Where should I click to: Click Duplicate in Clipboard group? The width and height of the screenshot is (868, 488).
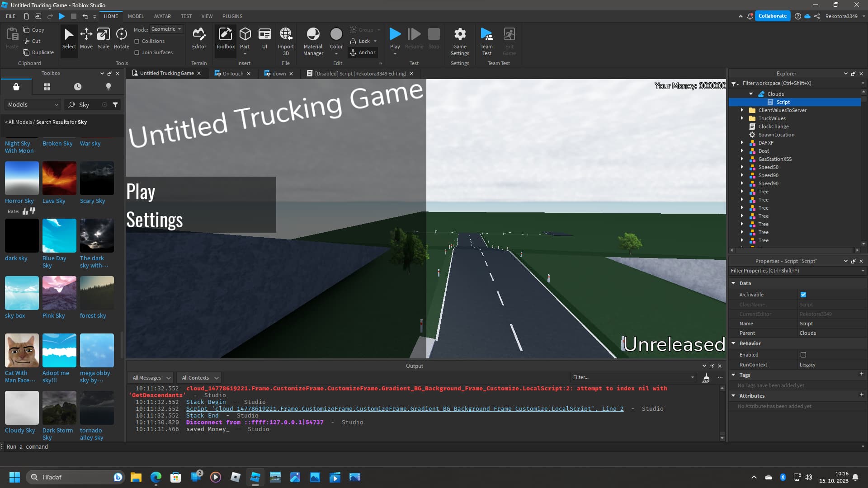point(38,52)
